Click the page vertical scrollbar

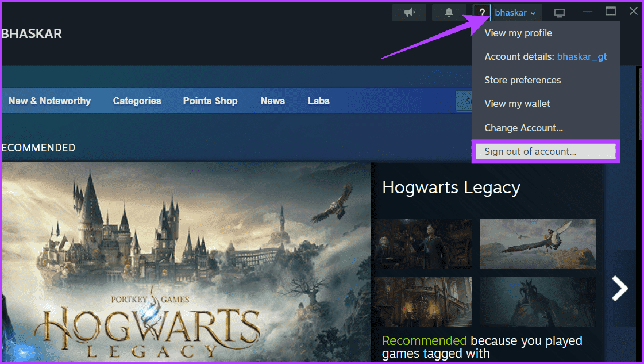[641, 104]
